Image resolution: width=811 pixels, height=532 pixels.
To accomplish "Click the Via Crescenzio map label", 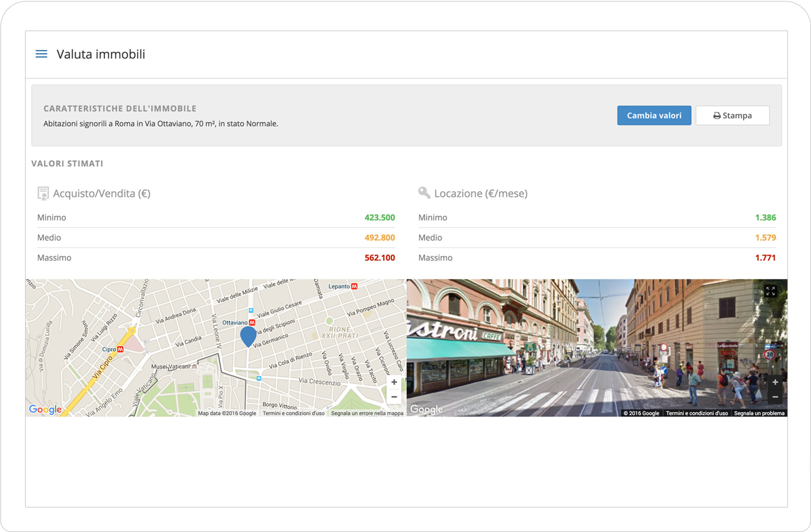I will tap(320, 382).
